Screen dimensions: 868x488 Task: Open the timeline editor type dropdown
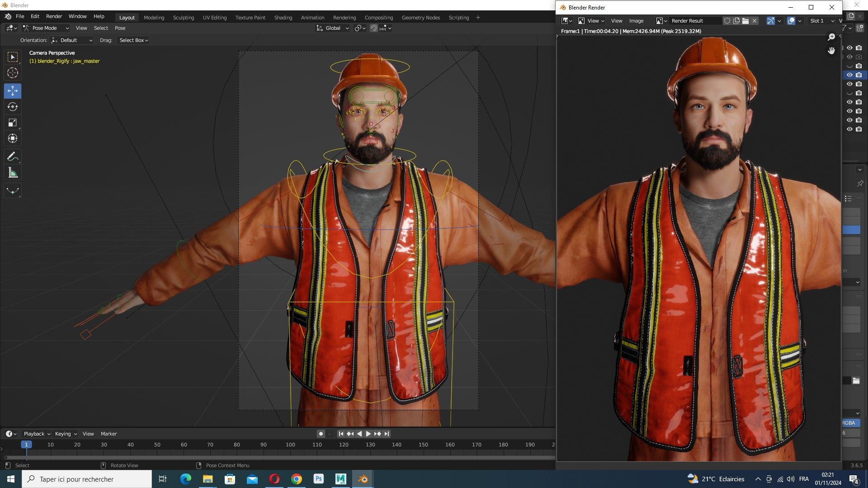11,434
